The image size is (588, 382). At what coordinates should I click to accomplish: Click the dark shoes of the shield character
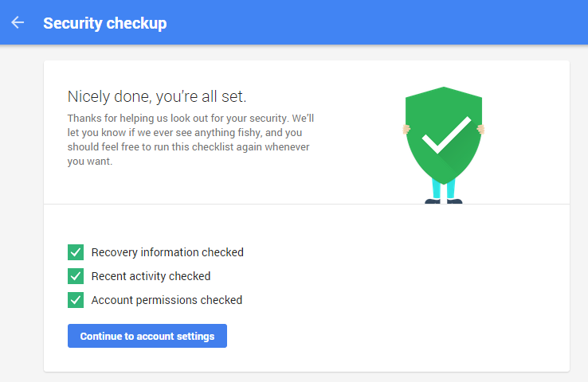coord(444,201)
